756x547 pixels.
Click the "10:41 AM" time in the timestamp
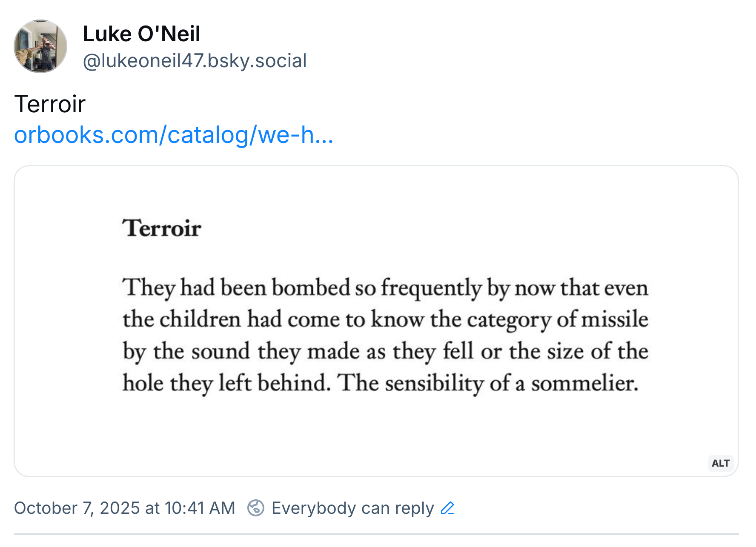click(x=200, y=508)
